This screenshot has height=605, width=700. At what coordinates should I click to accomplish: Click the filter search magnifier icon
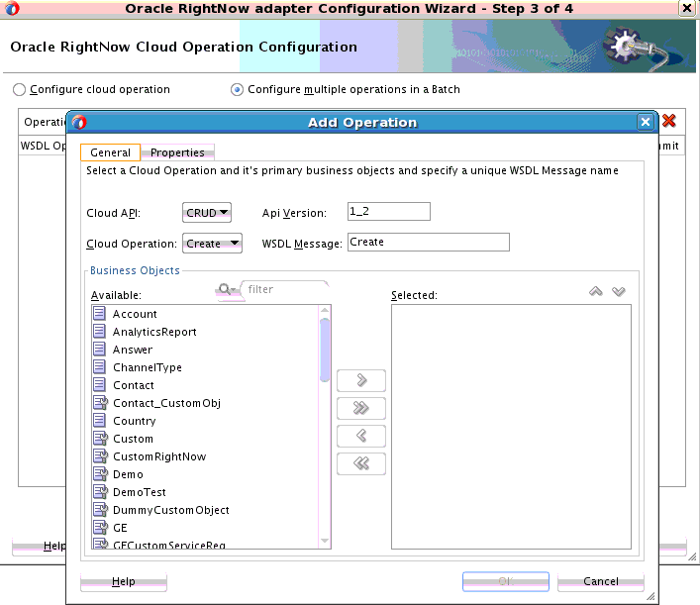(226, 289)
